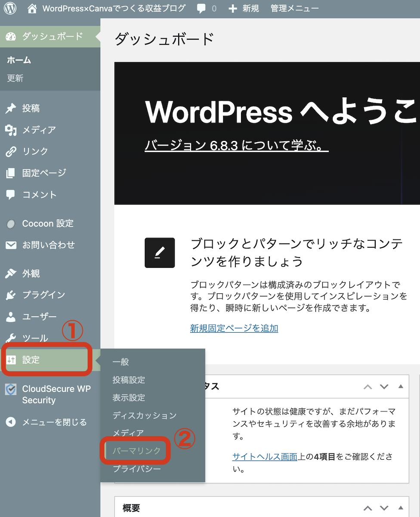This screenshot has height=517, width=420.
Task: Open CloudSecure WP Security shield icon
Action: pyautogui.click(x=9, y=389)
